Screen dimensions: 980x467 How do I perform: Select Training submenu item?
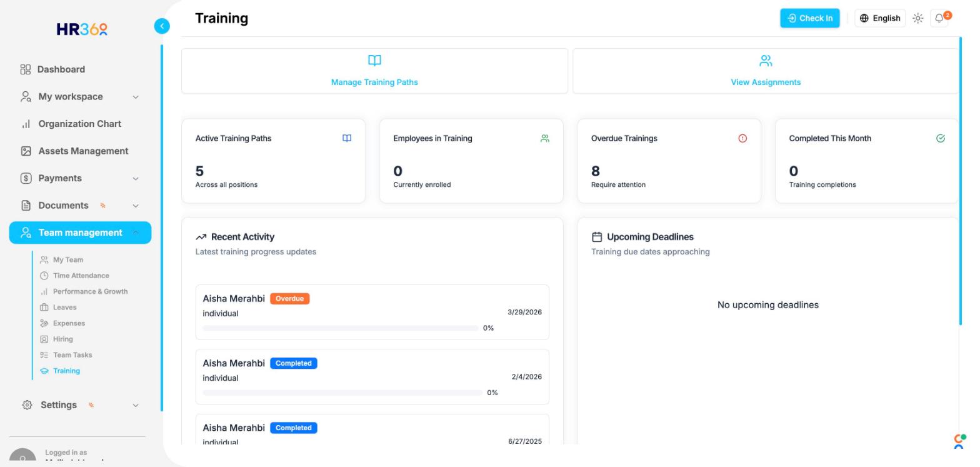66,371
